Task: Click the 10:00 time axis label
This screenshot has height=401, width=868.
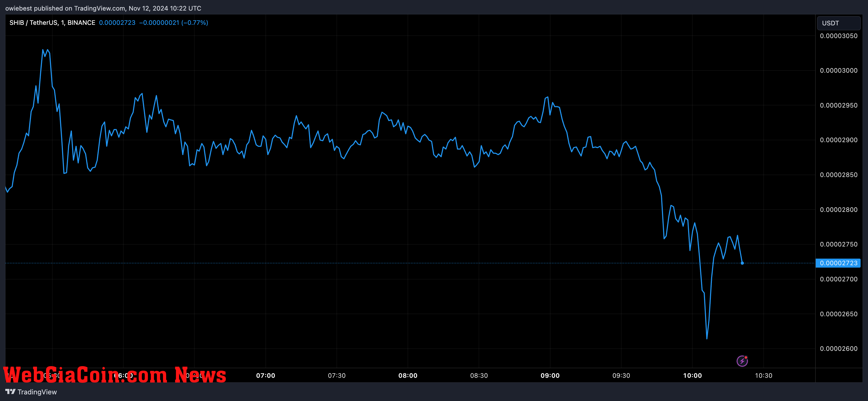Action: 692,375
